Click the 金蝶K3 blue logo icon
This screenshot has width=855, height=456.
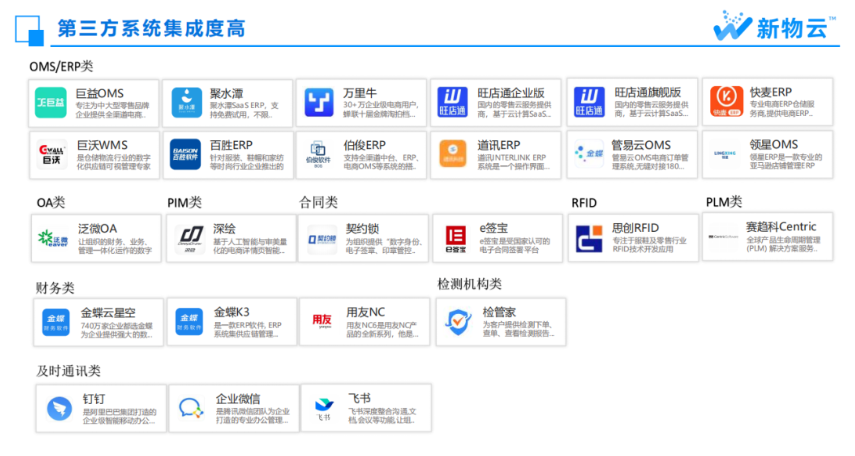189,322
